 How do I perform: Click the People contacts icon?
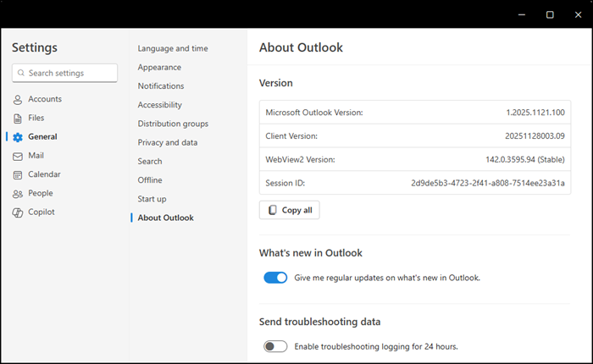tap(18, 194)
